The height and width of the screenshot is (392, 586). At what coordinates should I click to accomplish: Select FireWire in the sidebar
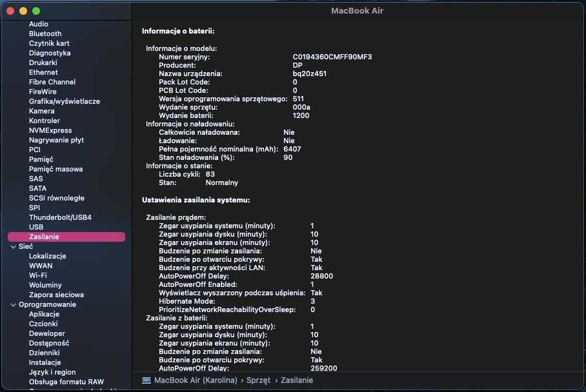click(x=43, y=92)
